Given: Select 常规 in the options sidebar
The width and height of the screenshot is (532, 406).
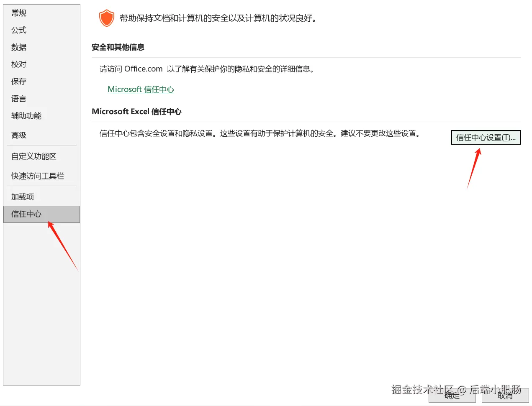Looking at the screenshot, I should pyautogui.click(x=18, y=13).
